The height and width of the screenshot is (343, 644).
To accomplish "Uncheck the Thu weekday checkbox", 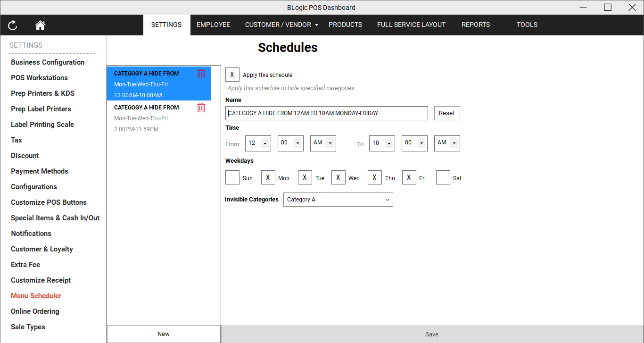I will pyautogui.click(x=375, y=177).
